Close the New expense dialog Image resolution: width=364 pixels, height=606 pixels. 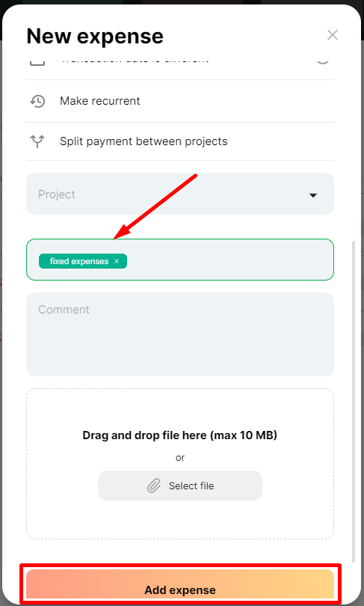coord(333,35)
